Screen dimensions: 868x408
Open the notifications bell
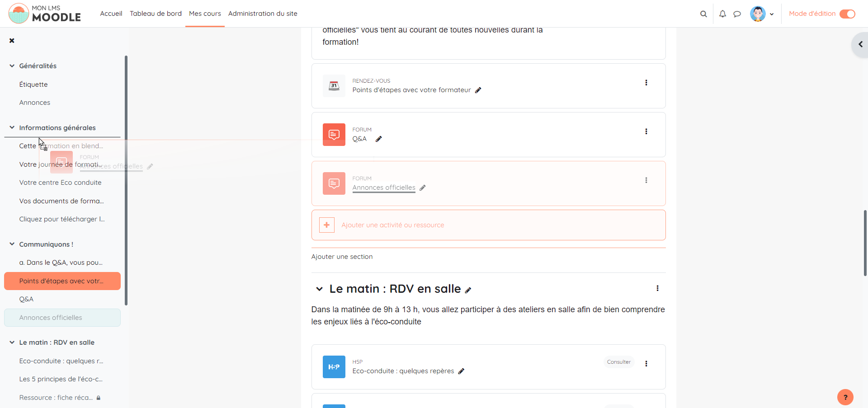tap(722, 14)
